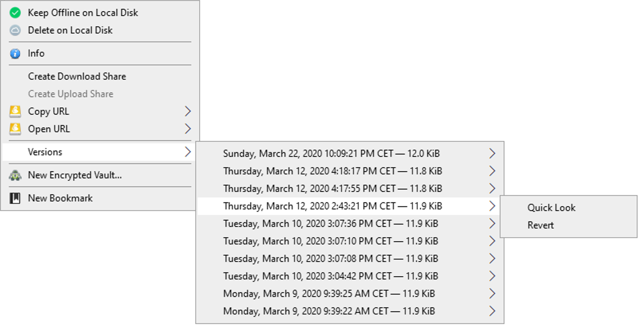Click the green Keep Offline checkmark icon
The image size is (644, 332).
click(15, 13)
